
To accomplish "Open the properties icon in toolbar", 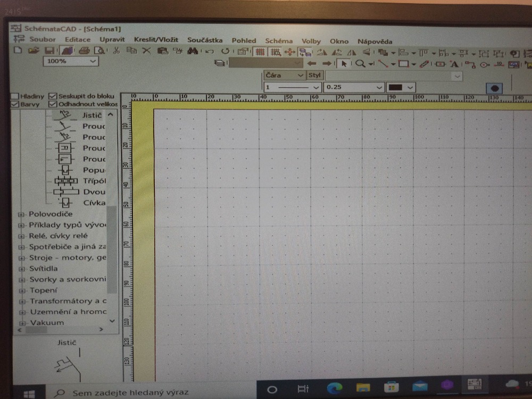I will [x=243, y=52].
